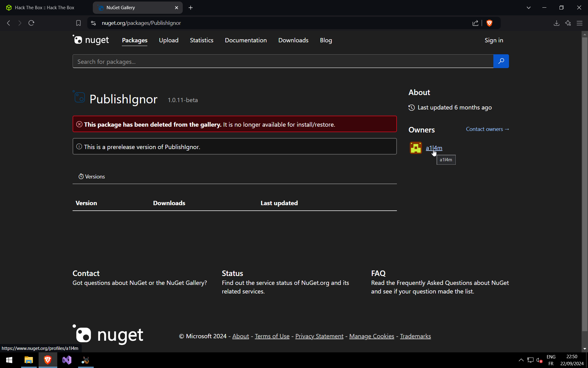The width and height of the screenshot is (588, 368).
Task: Open Brave Shields lion icon
Action: pyautogui.click(x=489, y=23)
